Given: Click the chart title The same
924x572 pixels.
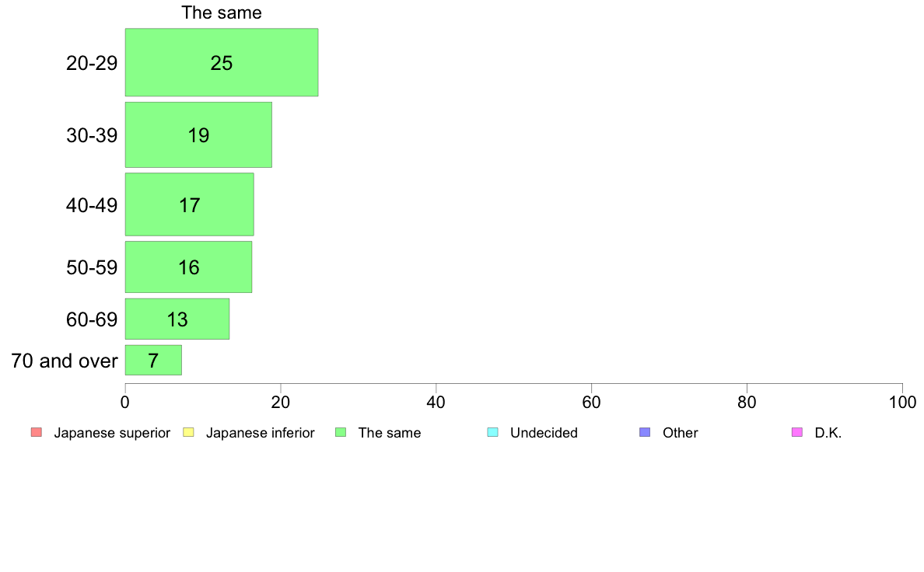Looking at the screenshot, I should 222,12.
